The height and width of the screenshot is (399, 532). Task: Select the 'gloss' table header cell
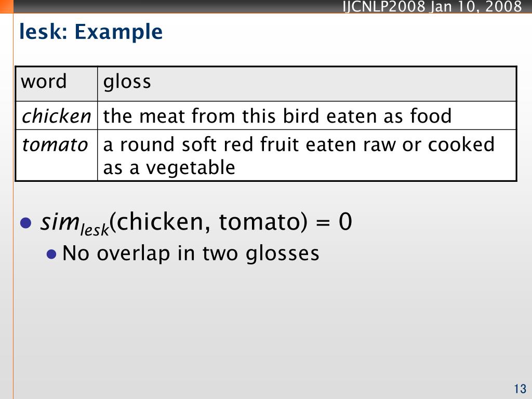(307, 84)
